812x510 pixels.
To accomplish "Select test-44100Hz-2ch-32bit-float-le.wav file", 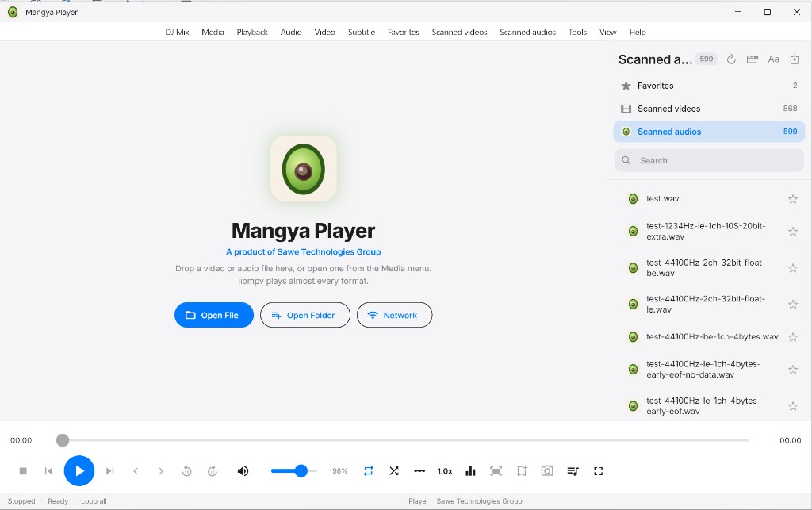I will (705, 305).
